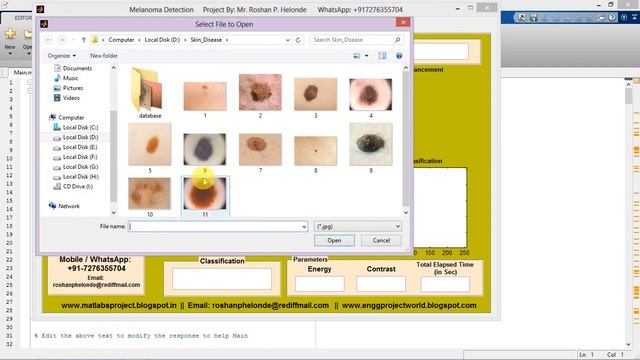640x360 pixels.
Task: Click MATLAB editor vertical scroll down arrow
Action: 629,344
